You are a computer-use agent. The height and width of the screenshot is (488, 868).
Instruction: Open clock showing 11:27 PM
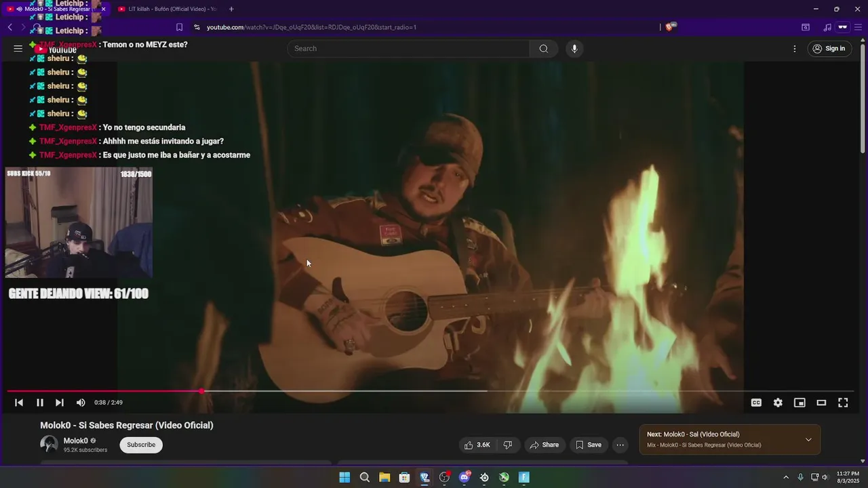(848, 477)
